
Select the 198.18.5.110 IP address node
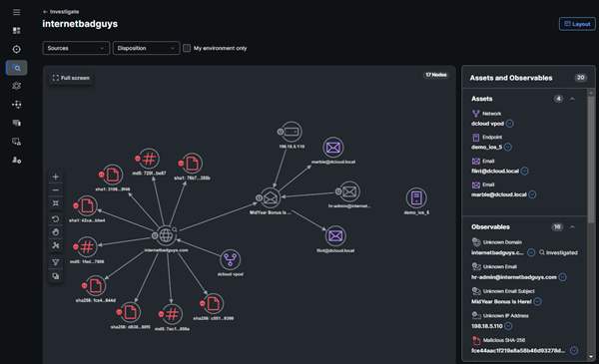pyautogui.click(x=292, y=132)
